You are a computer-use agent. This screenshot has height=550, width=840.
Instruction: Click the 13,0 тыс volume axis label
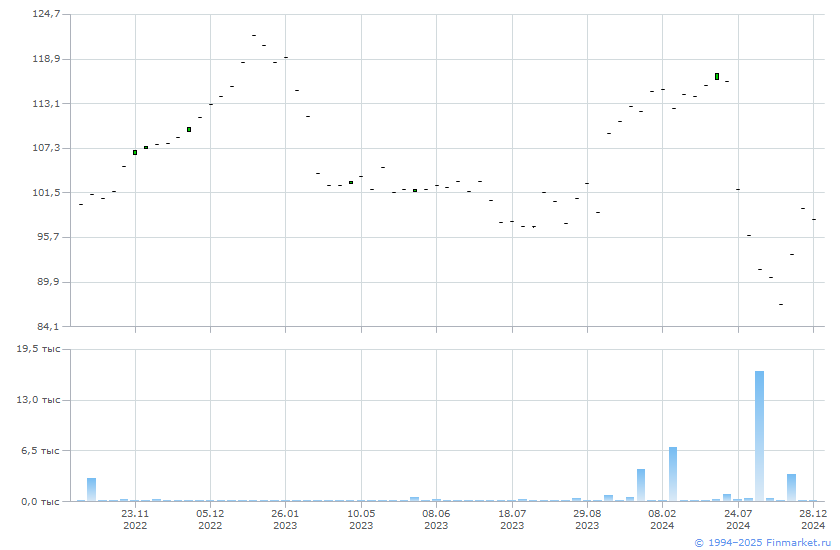[39, 400]
